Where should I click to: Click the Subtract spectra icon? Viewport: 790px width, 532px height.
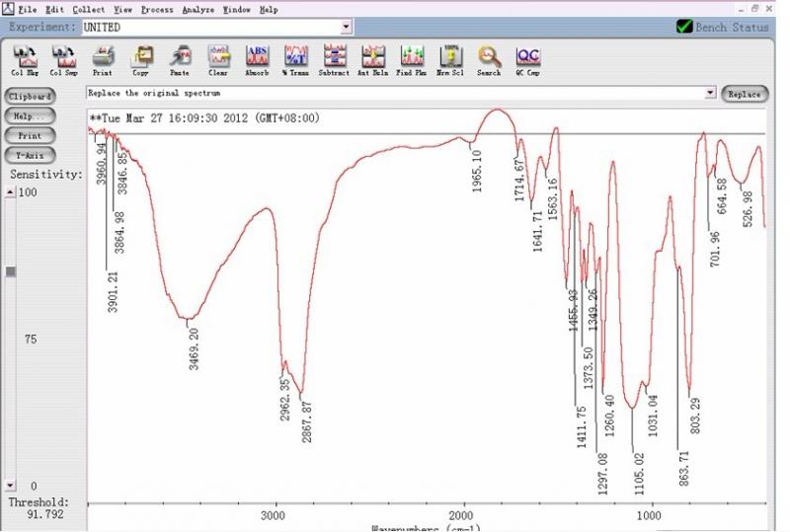[334, 60]
